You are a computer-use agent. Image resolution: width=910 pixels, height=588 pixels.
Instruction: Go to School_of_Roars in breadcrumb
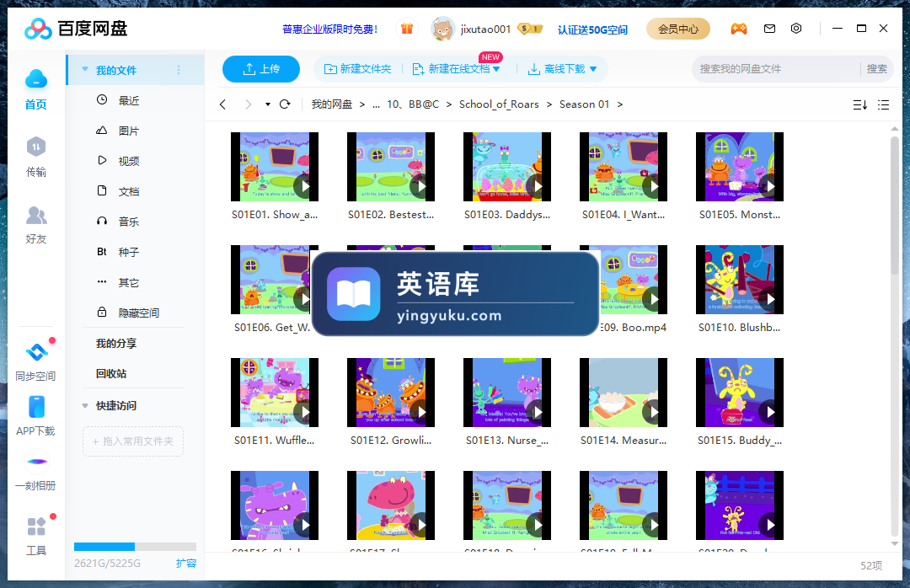499,104
